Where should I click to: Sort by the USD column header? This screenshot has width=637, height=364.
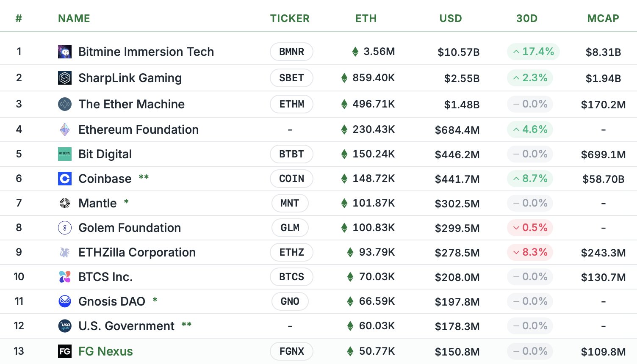[x=451, y=19]
